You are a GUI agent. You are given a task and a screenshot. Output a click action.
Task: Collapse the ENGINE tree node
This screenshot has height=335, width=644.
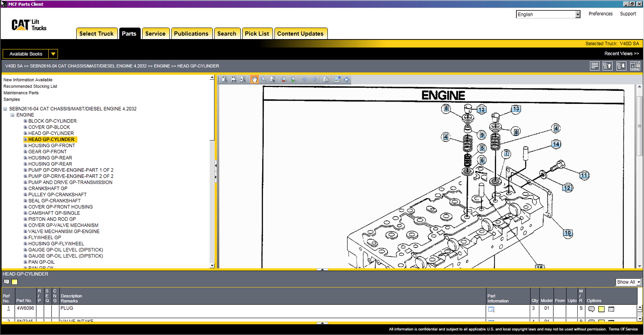click(13, 115)
